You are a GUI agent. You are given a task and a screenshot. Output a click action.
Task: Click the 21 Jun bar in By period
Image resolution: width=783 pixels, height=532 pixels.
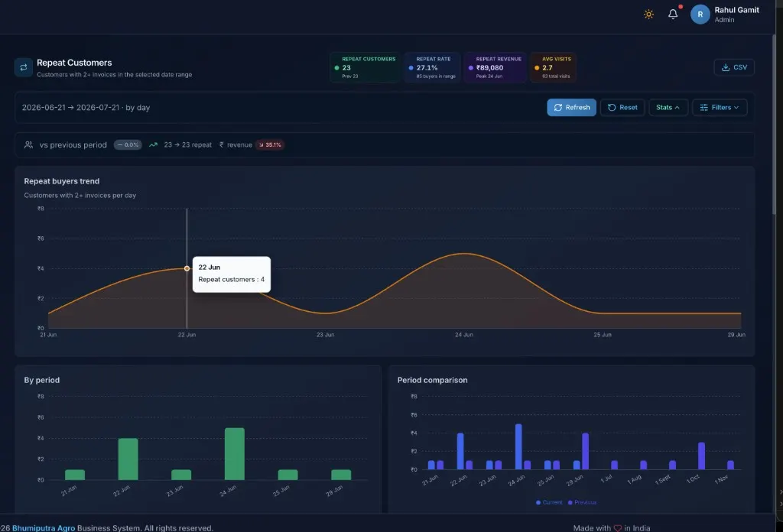point(75,475)
